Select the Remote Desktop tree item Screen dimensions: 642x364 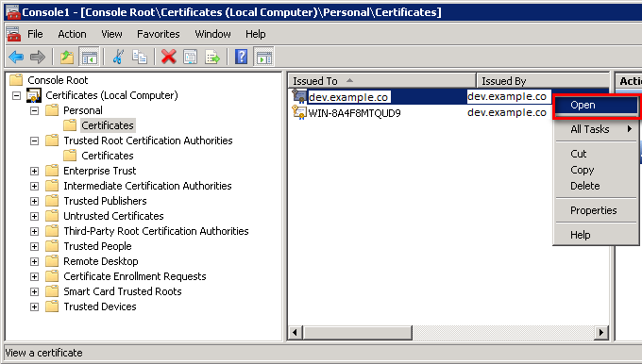click(101, 261)
